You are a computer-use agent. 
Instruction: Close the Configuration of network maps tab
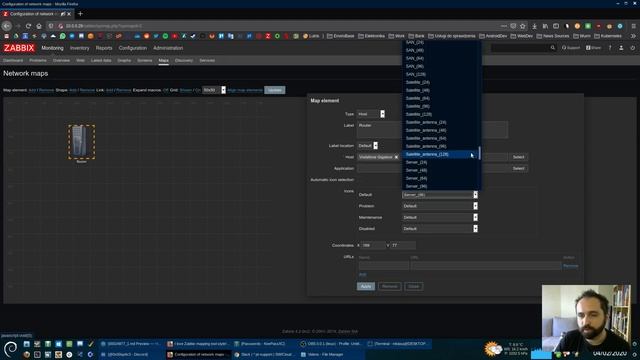[69, 14]
